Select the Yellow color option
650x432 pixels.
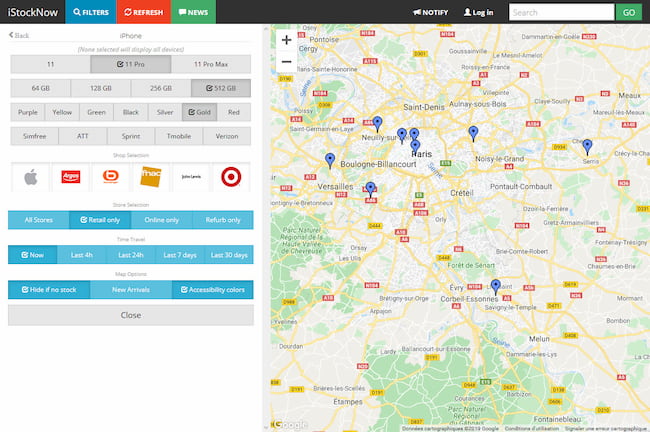click(x=62, y=112)
